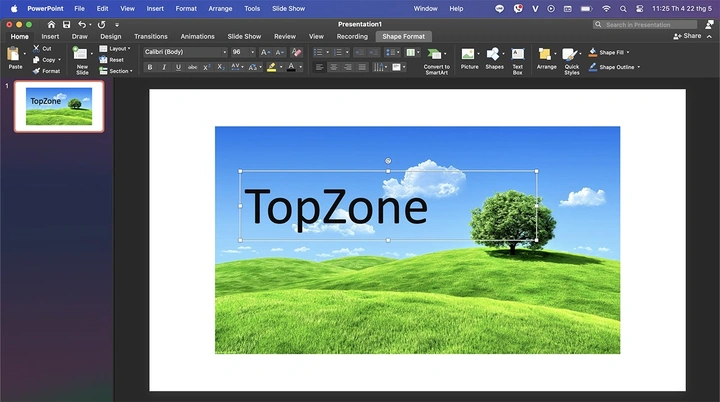Click the Format painter brush icon

click(36, 71)
